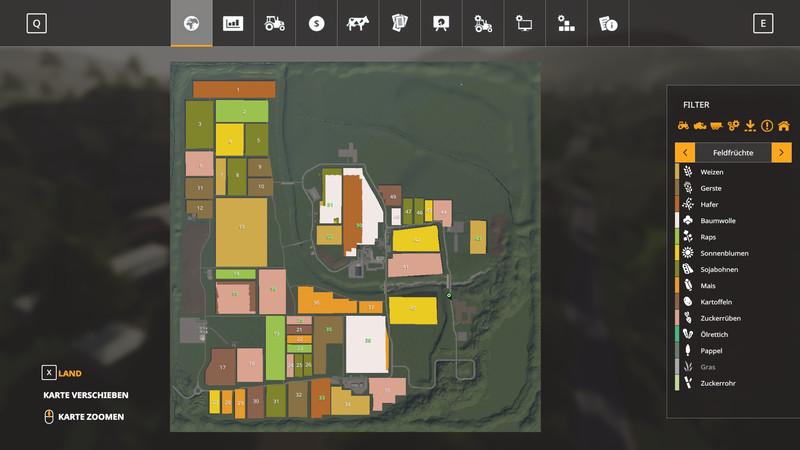Viewport: 800px width, 450px height.
Task: Click the large white field 38 on map
Action: [366, 343]
